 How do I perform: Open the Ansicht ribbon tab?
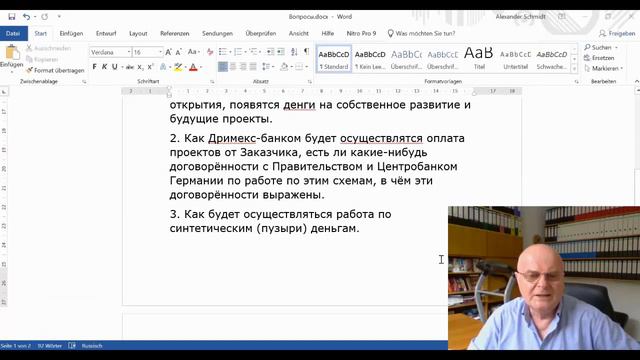click(x=299, y=33)
